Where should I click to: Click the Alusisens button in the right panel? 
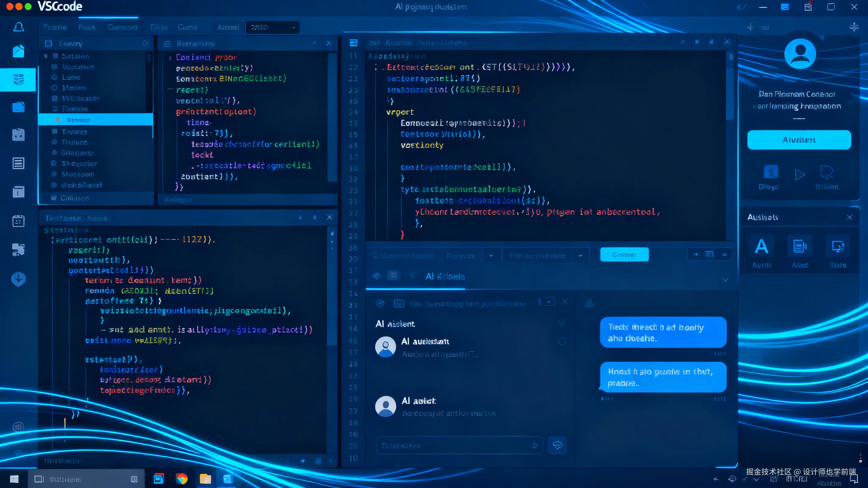coord(799,140)
